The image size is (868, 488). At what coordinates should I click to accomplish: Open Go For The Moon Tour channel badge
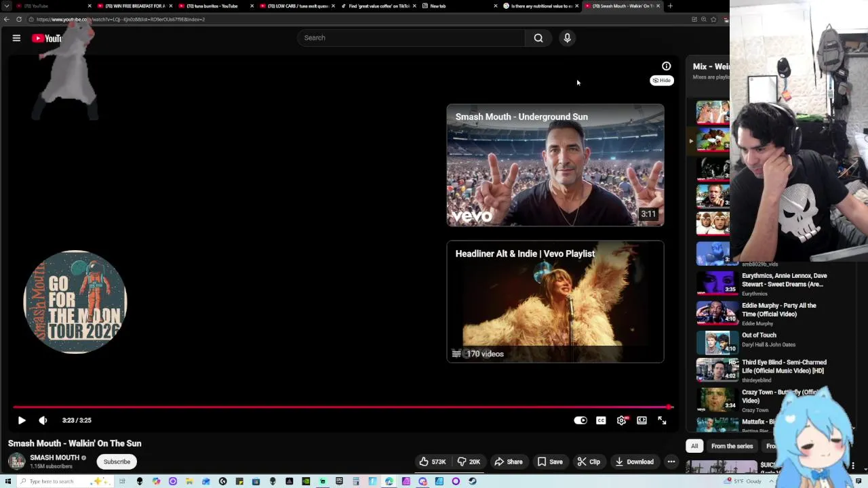75,302
